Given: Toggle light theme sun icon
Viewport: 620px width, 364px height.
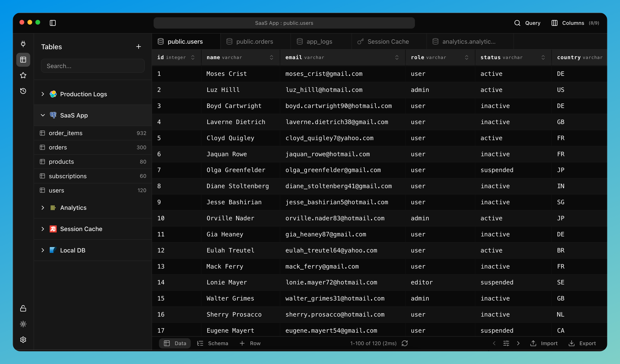Looking at the screenshot, I should [23, 324].
